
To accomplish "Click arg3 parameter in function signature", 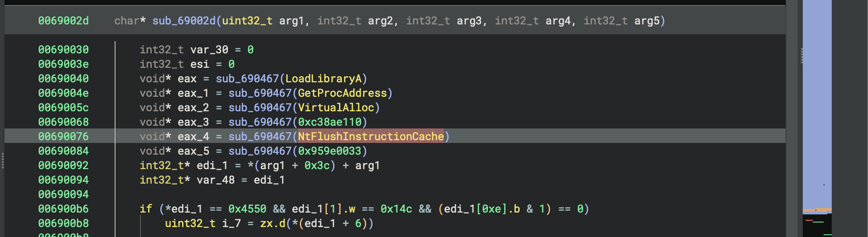I will (469, 21).
